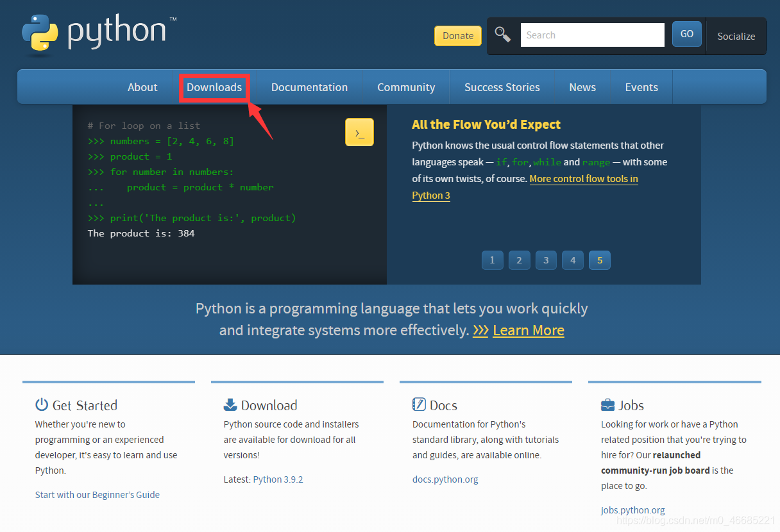Click the triple chevron before Learn More
The image size is (780, 532).
pyautogui.click(x=480, y=331)
